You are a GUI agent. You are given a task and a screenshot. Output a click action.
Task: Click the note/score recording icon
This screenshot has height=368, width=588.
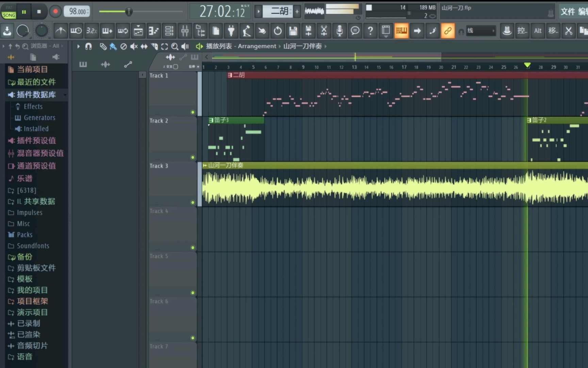point(432,31)
